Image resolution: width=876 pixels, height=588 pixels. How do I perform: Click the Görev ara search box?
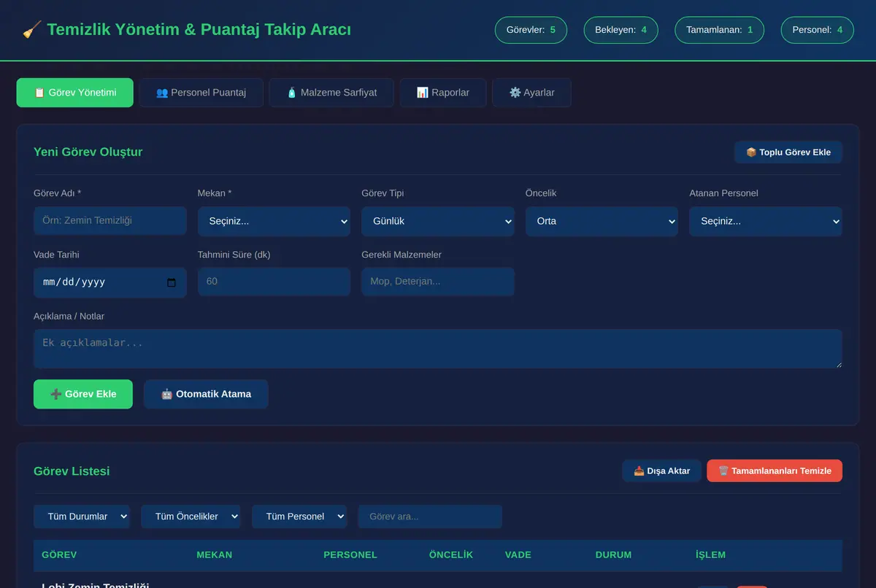pos(430,517)
